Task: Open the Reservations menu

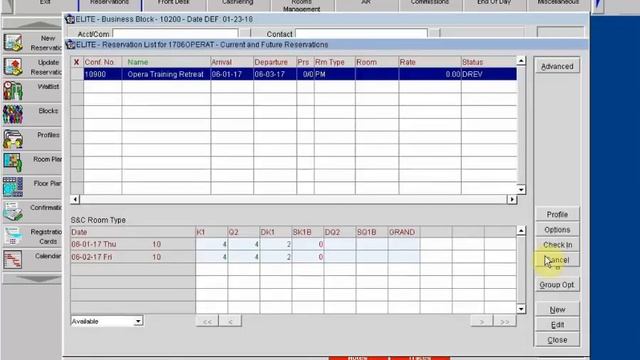Action: coord(109,4)
